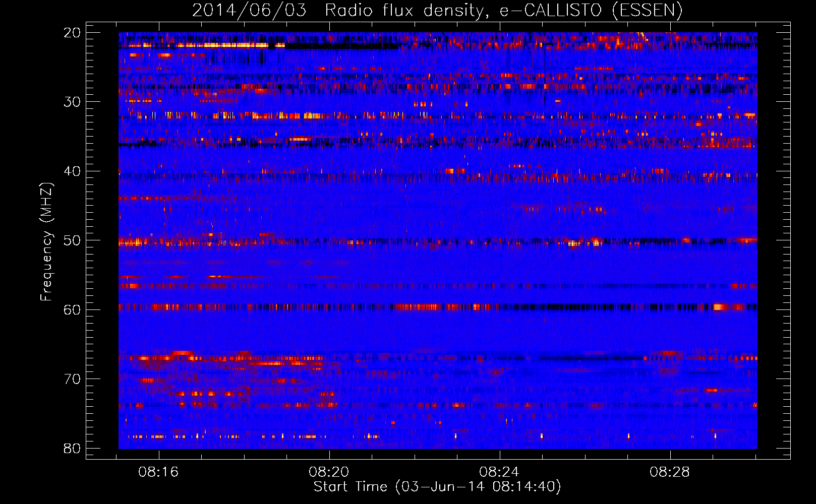The width and height of the screenshot is (816, 504).
Task: Click the frequency tick label 20
Action: pos(72,33)
